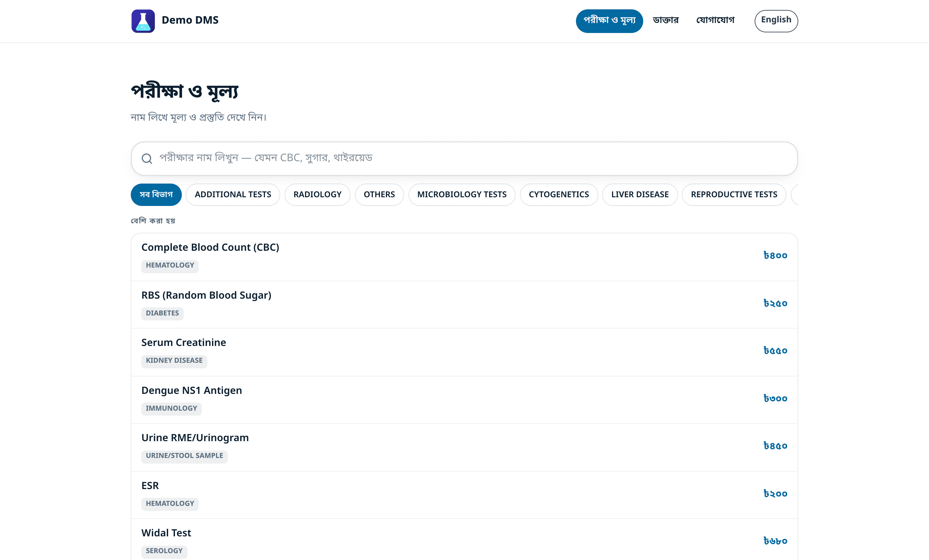Click the ৳২০০ ESR price
This screenshot has height=560, width=929.
click(775, 494)
